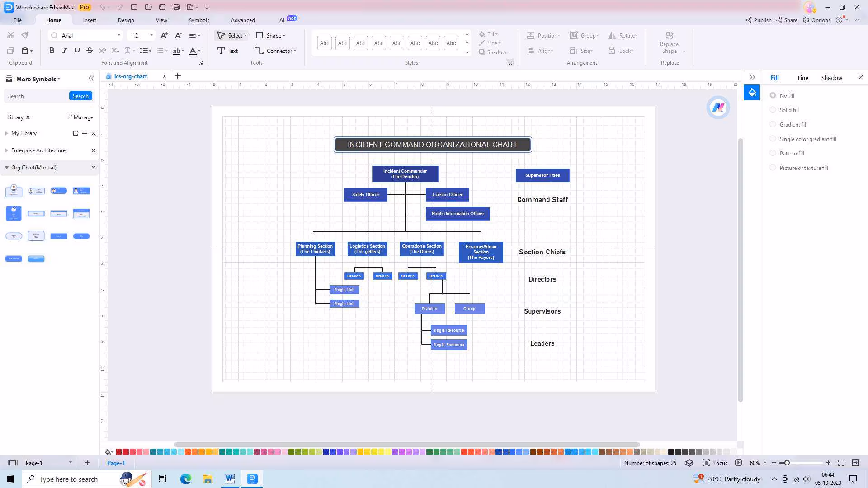
Task: Choose the Gradient fill radio button
Action: (773, 124)
